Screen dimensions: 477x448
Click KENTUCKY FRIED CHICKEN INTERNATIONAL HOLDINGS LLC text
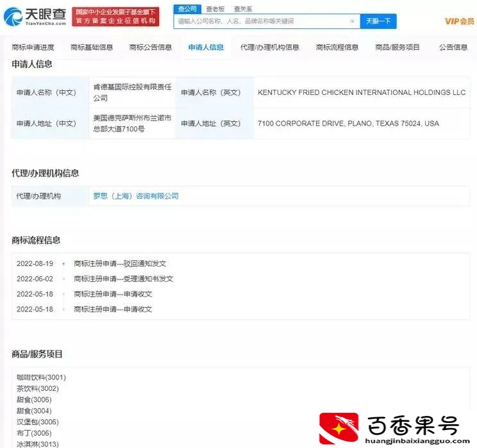click(x=362, y=92)
